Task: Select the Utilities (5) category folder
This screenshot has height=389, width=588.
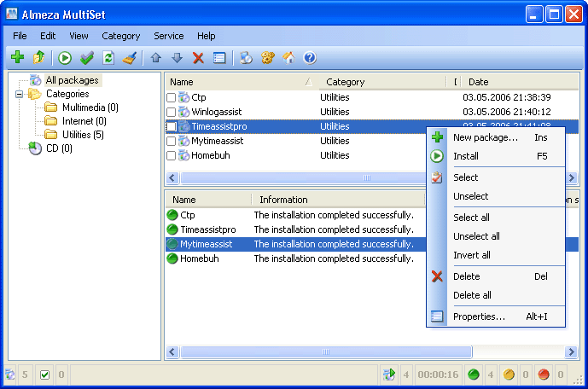Action: pyautogui.click(x=83, y=135)
